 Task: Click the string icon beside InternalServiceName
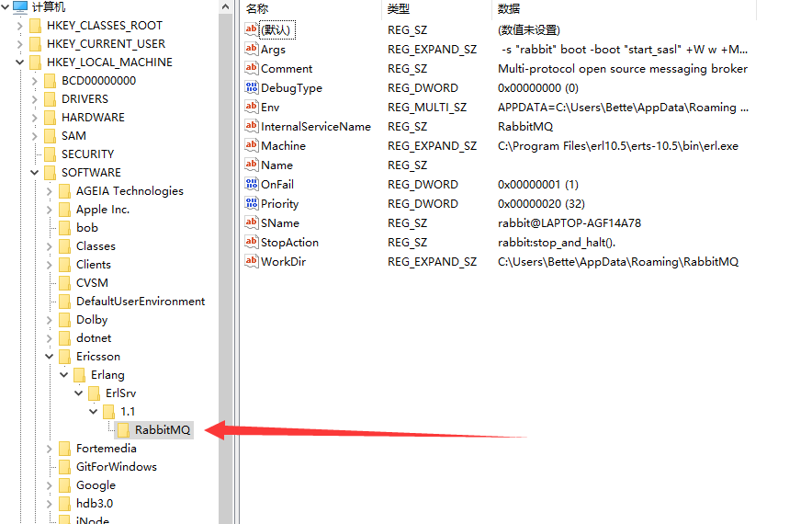[251, 126]
